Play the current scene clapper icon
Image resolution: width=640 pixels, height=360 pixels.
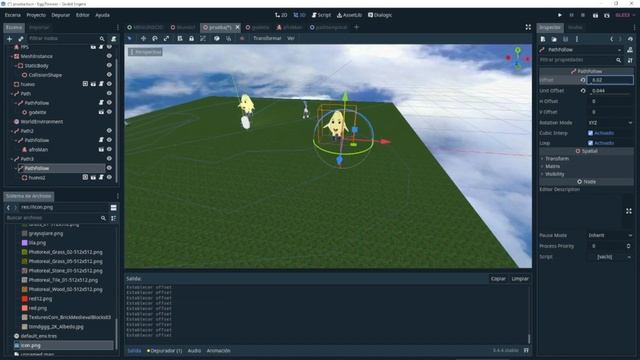pyautogui.click(x=595, y=15)
